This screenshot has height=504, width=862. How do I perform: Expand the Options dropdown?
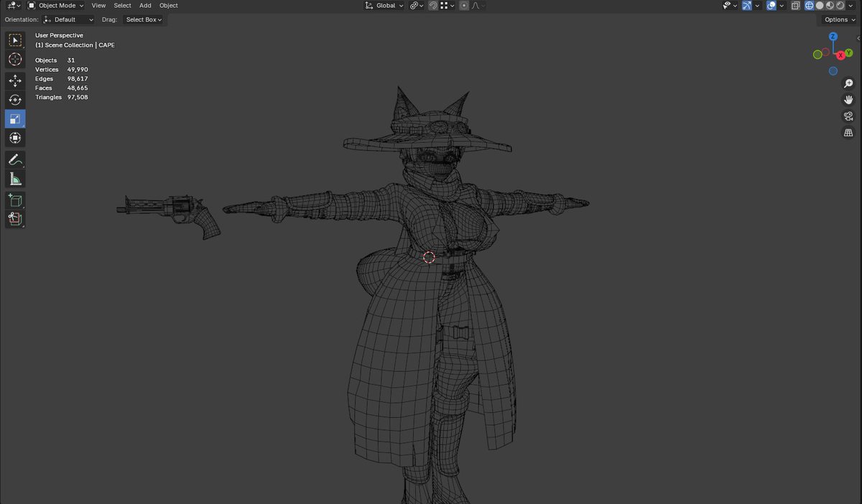839,19
